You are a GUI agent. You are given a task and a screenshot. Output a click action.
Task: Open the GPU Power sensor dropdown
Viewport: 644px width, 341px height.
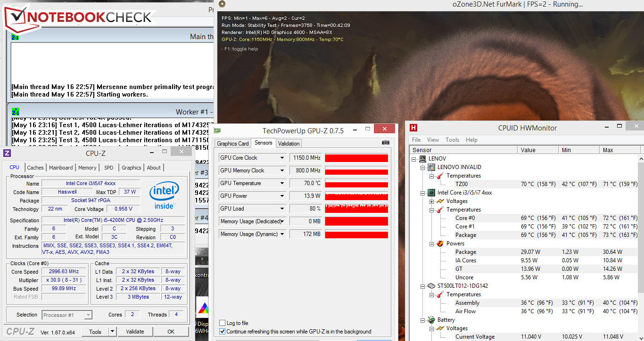tap(282, 196)
